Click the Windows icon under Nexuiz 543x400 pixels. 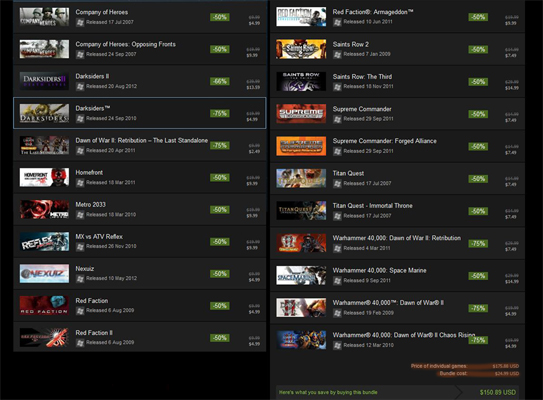point(80,278)
